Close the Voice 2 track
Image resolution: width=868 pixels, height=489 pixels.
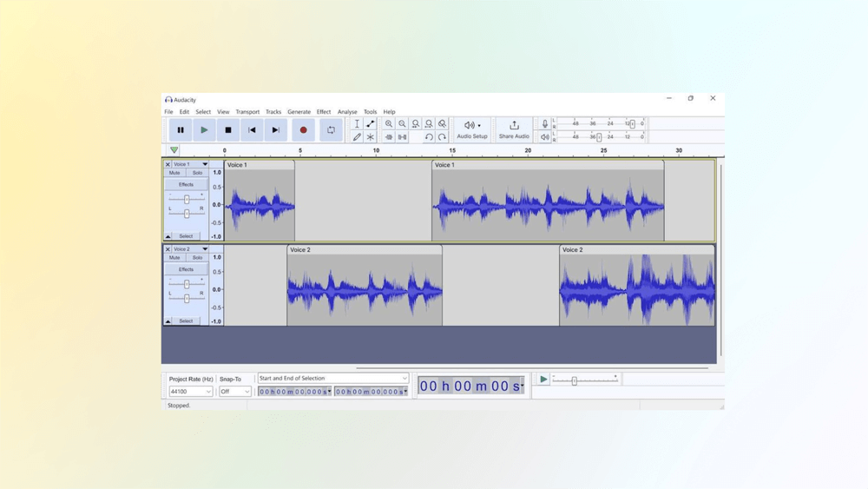168,249
